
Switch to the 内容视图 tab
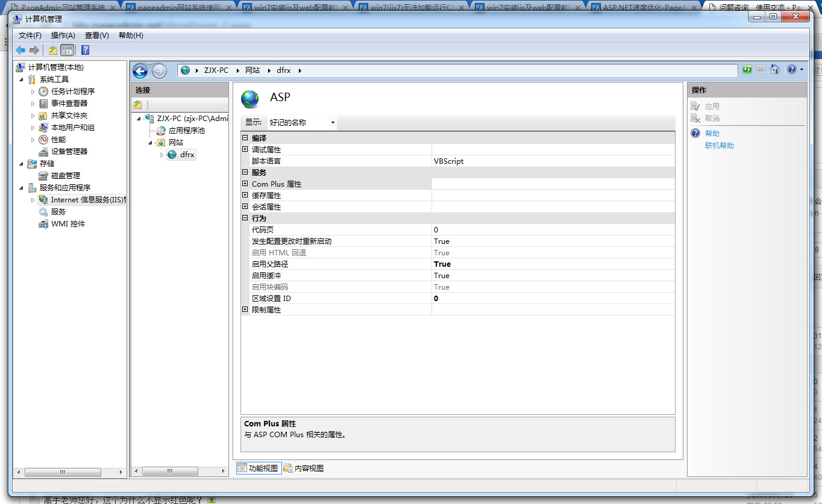click(x=304, y=468)
